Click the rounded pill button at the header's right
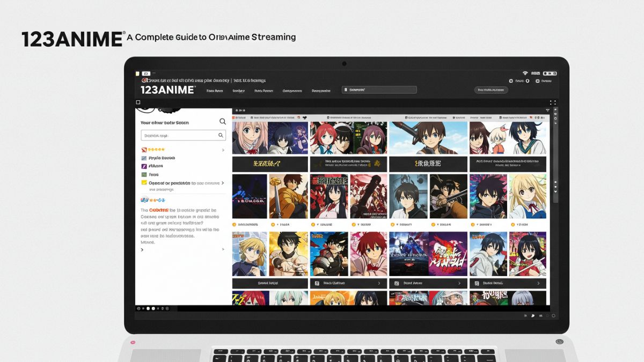This screenshot has height=362, width=644. point(491,90)
